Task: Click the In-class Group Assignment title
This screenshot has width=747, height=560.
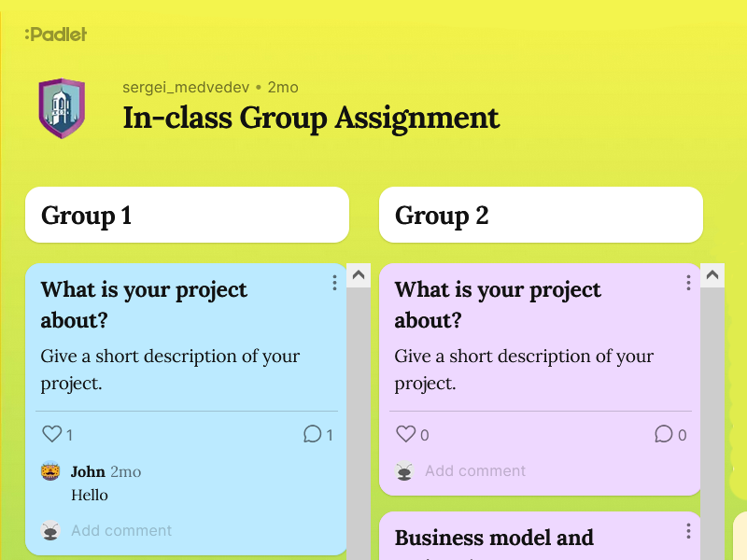Action: 311,119
